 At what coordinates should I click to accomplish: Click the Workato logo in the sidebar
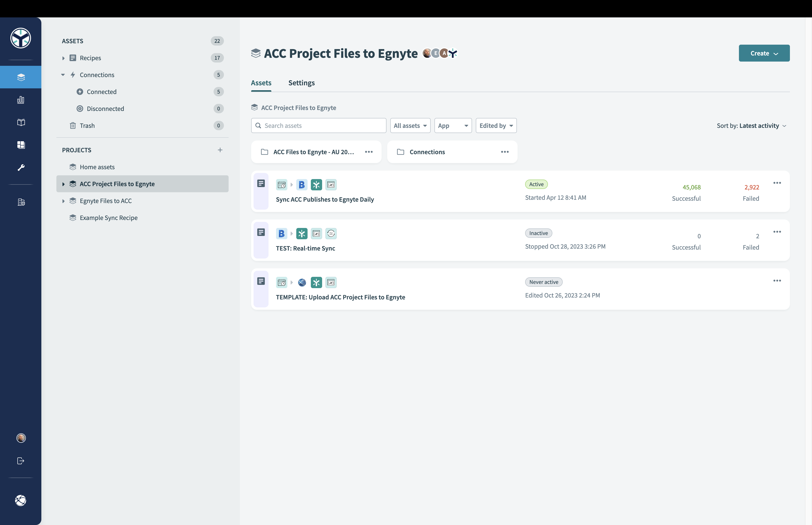pos(20,38)
